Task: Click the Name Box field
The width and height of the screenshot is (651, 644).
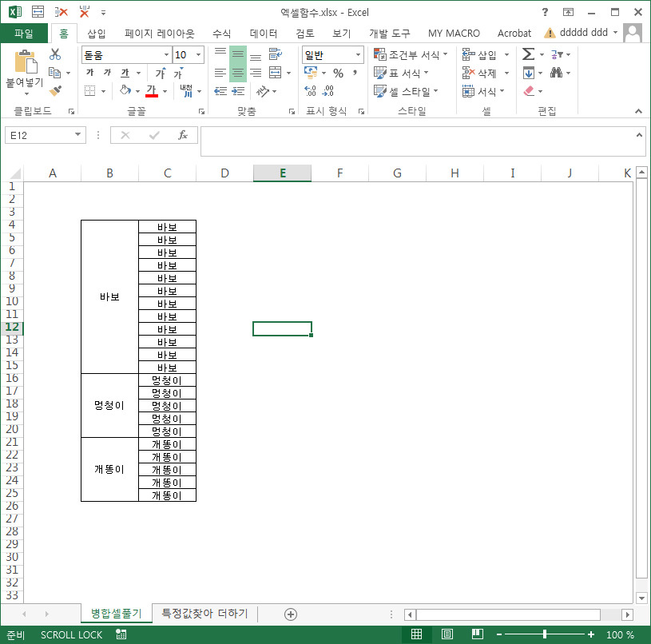Action: tap(46, 135)
